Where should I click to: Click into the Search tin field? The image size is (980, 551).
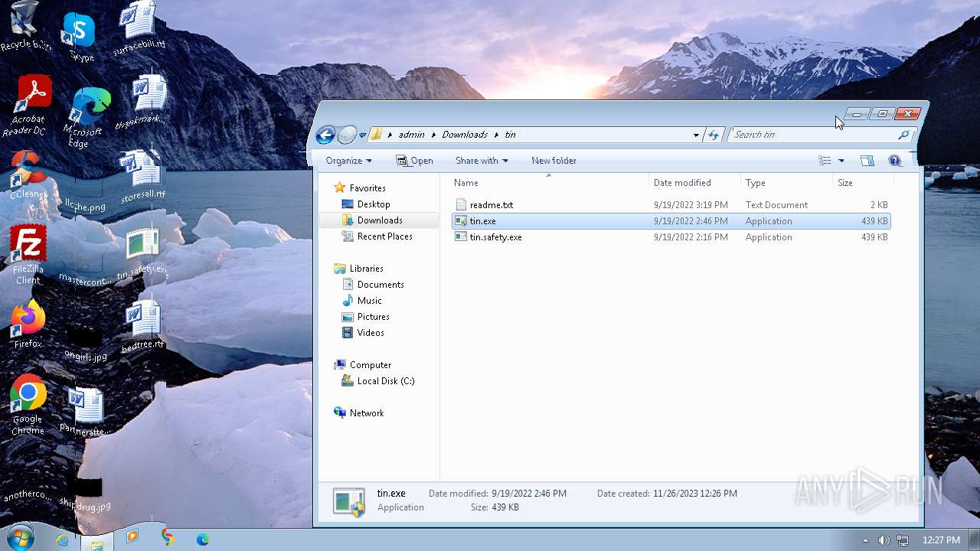tap(812, 135)
